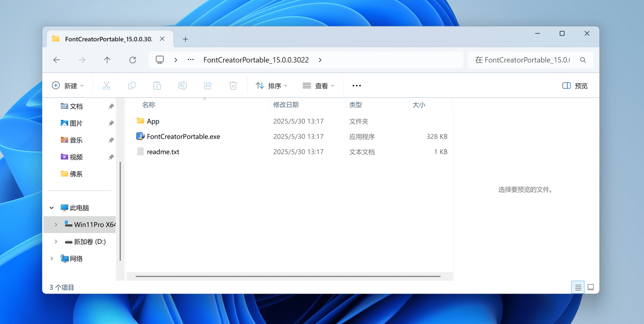644x324 pixels.
Task: Open the 查看 view dropdown
Action: (x=318, y=86)
